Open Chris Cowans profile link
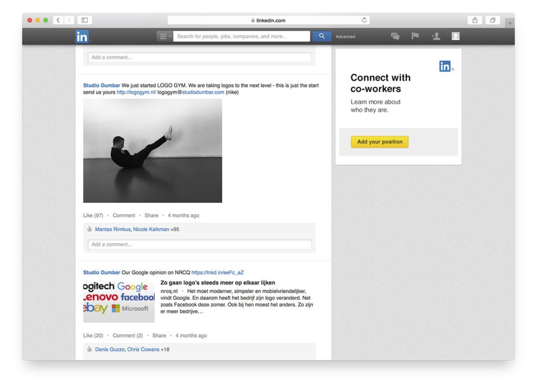The image size is (537, 392). click(x=143, y=350)
